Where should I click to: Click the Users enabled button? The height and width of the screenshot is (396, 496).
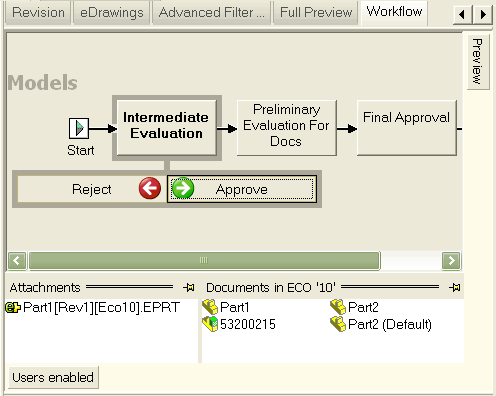[x=53, y=378]
